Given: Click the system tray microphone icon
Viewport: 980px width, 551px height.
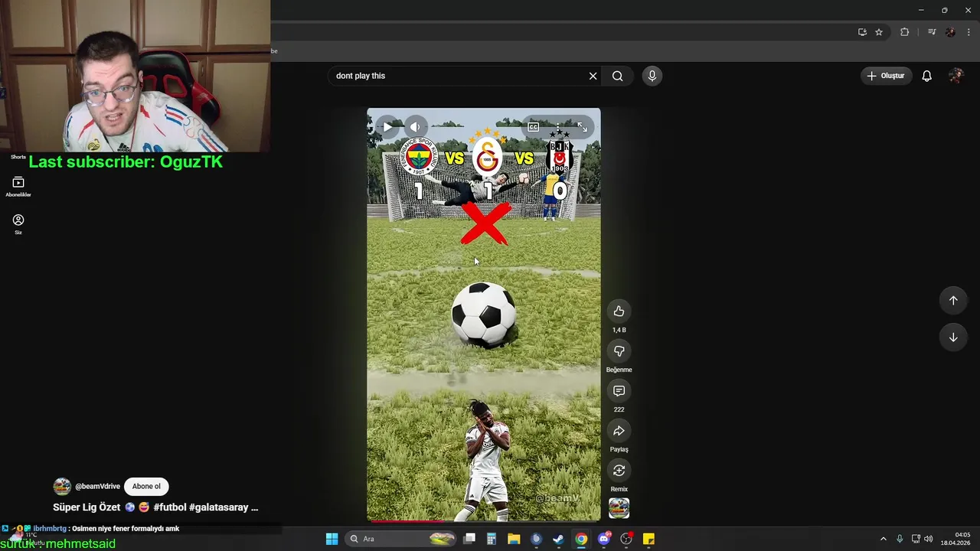Looking at the screenshot, I should 900,539.
